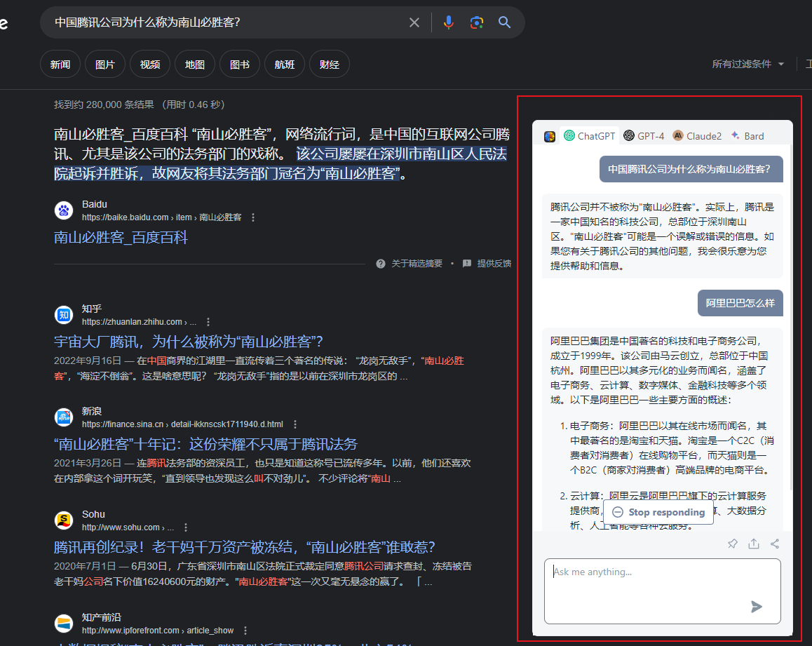Open the Sina "南山必胜客"十年记 link
Screen dimensions: 812x646
pyautogui.click(x=205, y=445)
